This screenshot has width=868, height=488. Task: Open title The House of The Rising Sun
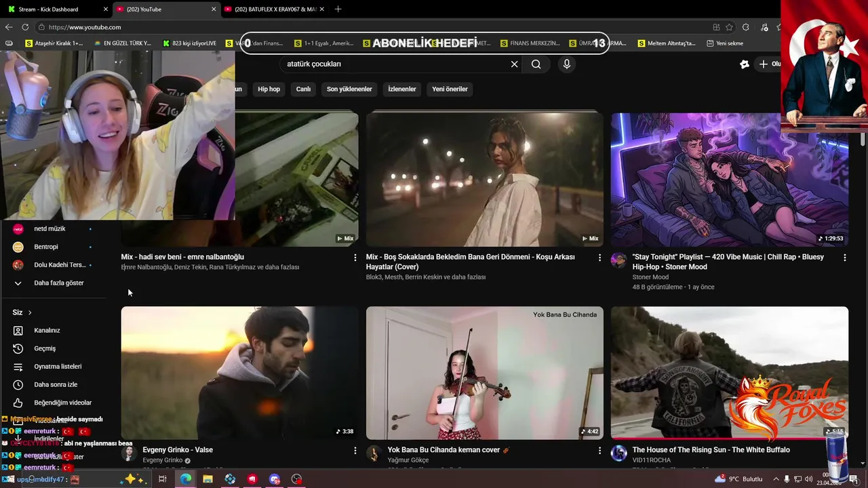(x=711, y=450)
